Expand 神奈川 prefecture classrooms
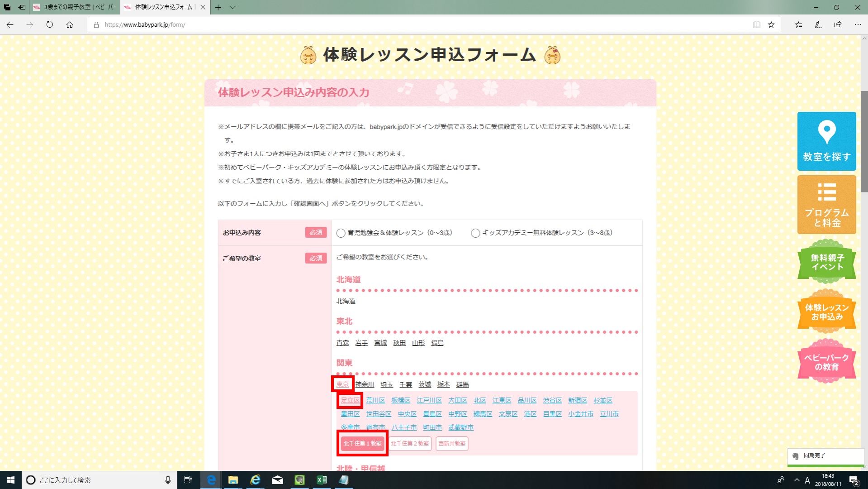Viewport: 868px width, 489px height. pos(365,385)
